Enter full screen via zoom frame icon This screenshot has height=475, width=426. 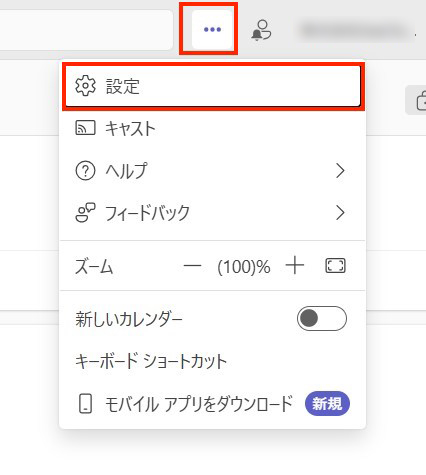(x=335, y=266)
